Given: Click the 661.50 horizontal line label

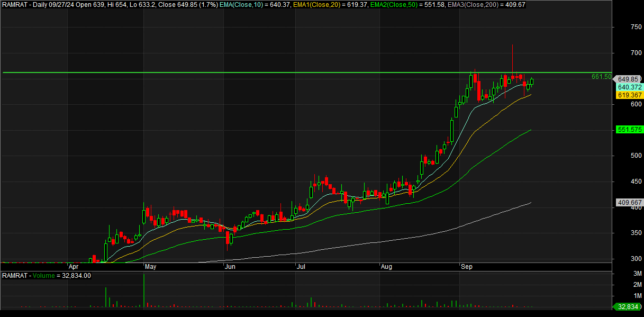Looking at the screenshot, I should point(601,77).
